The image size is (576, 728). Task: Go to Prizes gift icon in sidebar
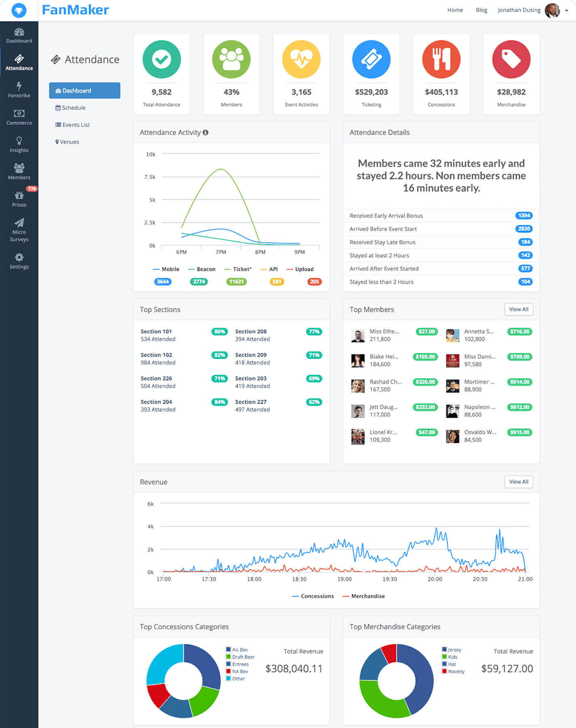19,196
